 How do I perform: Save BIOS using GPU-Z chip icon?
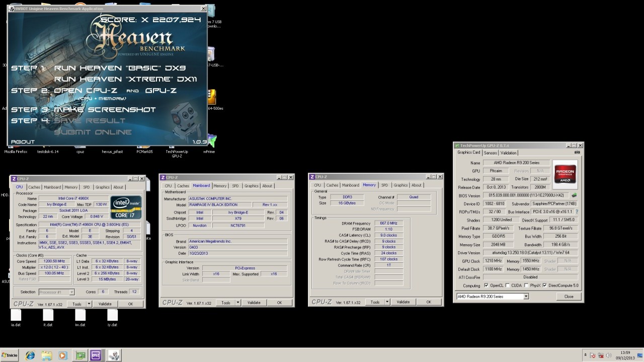[x=574, y=195]
